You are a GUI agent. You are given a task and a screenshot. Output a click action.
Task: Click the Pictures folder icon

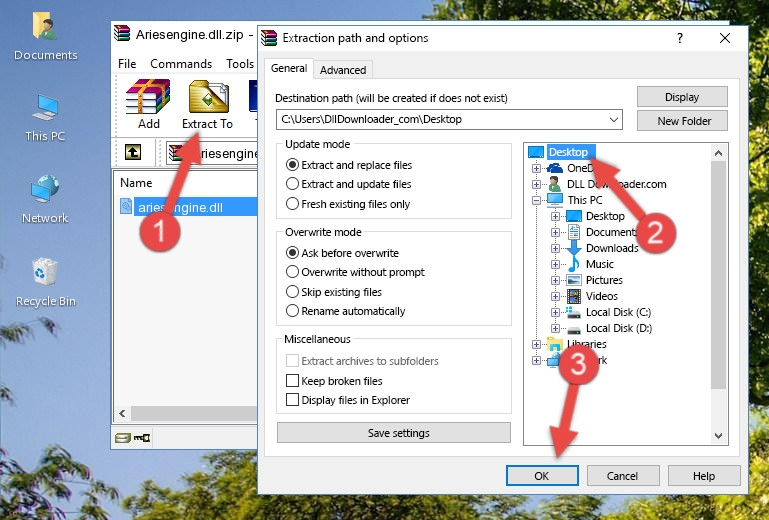pyautogui.click(x=574, y=280)
